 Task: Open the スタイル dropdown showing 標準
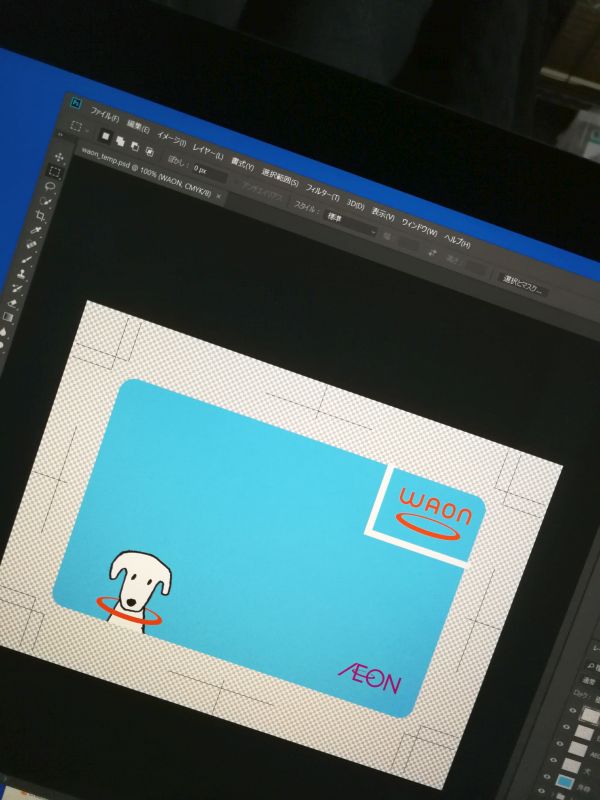[x=350, y=223]
